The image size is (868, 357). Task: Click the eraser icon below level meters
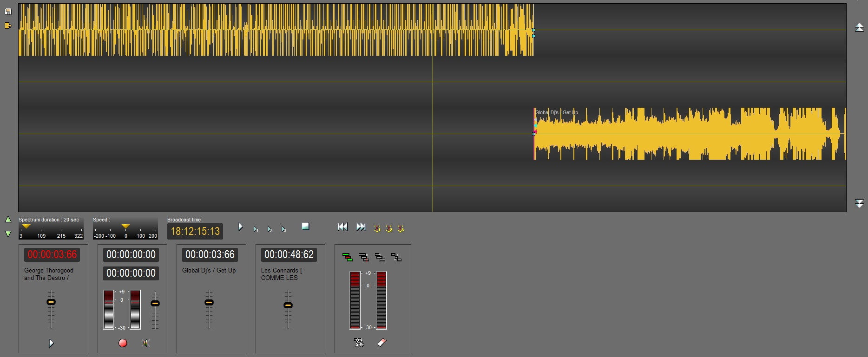382,343
